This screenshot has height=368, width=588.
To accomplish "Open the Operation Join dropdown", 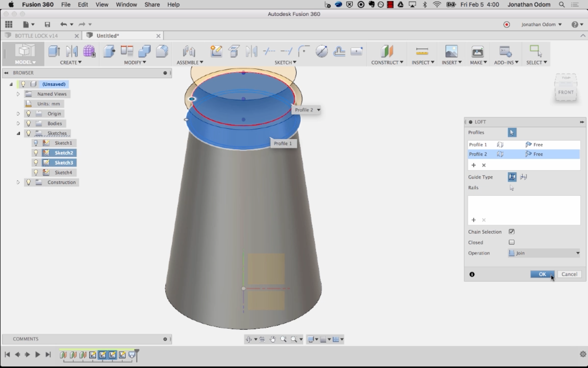I will (544, 253).
